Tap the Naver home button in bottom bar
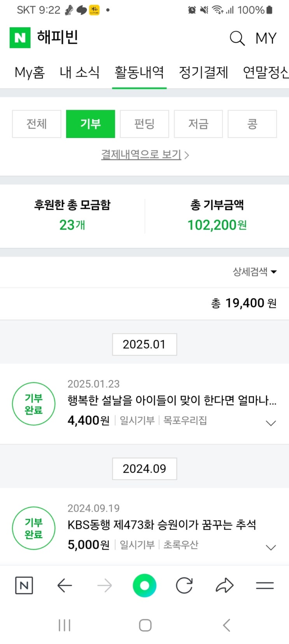The height and width of the screenshot is (644, 289). pyautogui.click(x=24, y=585)
